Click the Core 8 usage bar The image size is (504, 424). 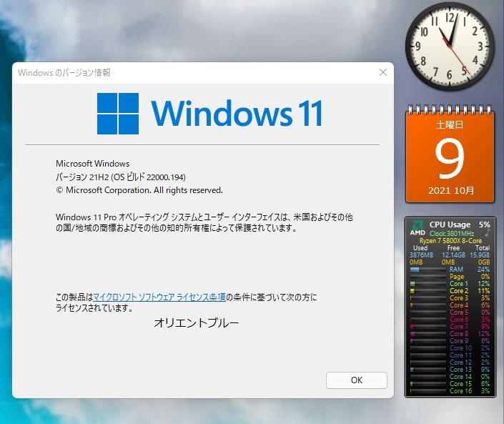pyautogui.click(x=428, y=334)
